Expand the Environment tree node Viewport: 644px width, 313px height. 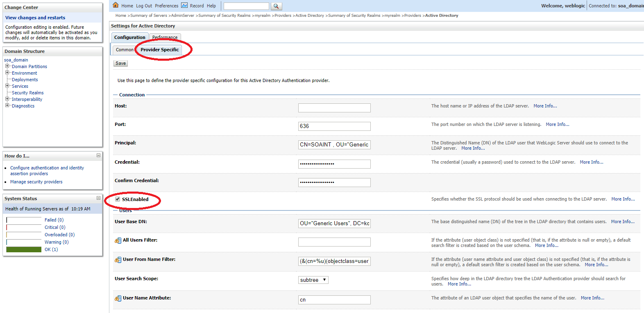pos(7,73)
